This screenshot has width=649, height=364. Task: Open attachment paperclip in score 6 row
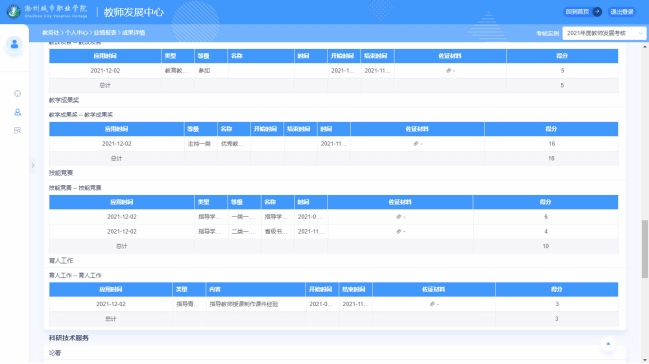pyautogui.click(x=399, y=217)
